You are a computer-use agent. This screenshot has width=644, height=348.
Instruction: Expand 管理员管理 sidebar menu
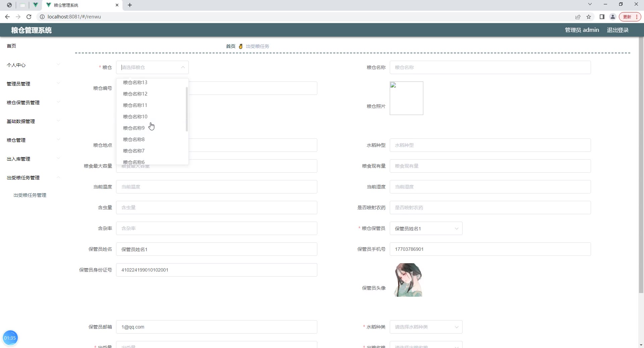[x=34, y=84]
